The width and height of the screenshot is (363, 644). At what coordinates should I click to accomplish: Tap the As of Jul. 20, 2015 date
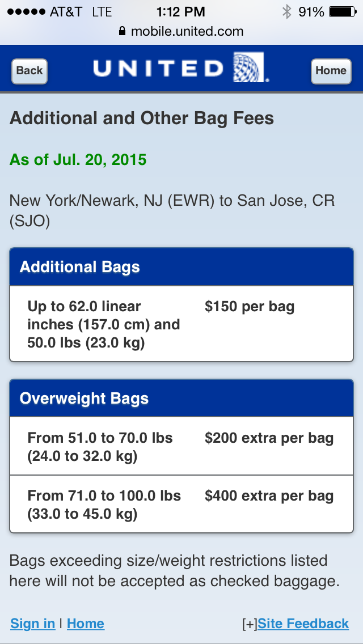pyautogui.click(x=78, y=160)
